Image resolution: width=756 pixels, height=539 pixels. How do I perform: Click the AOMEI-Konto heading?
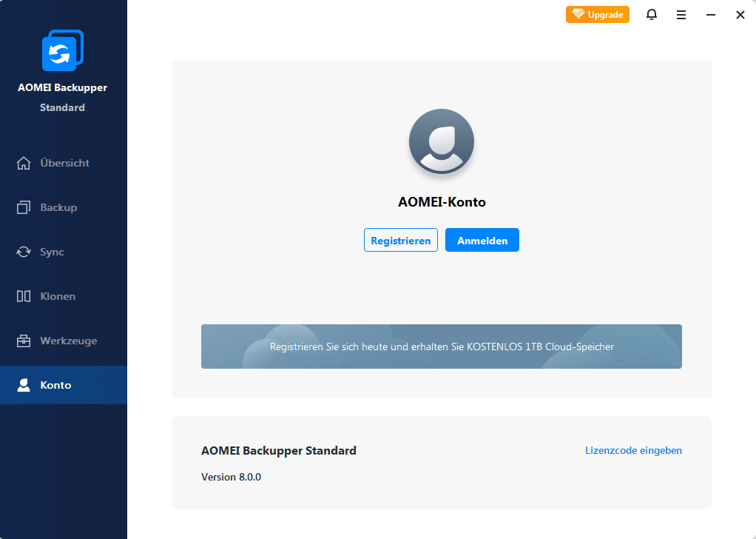442,201
